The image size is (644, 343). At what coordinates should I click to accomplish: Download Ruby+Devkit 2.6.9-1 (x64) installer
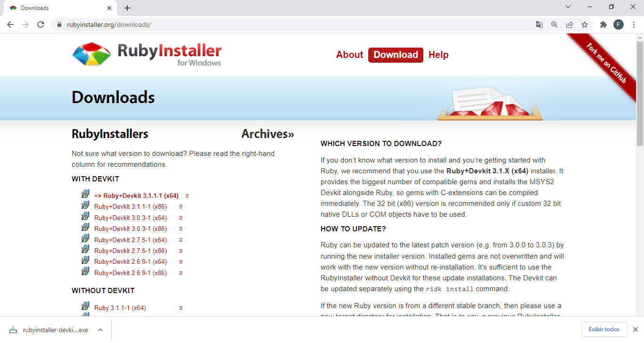click(131, 261)
